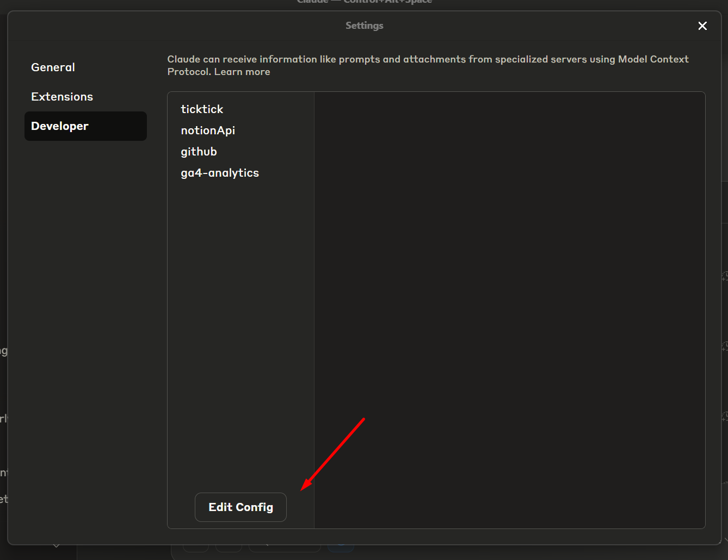Image resolution: width=728 pixels, height=560 pixels.
Task: Click topmost partially hidden icon at right edge
Action: coord(725,276)
